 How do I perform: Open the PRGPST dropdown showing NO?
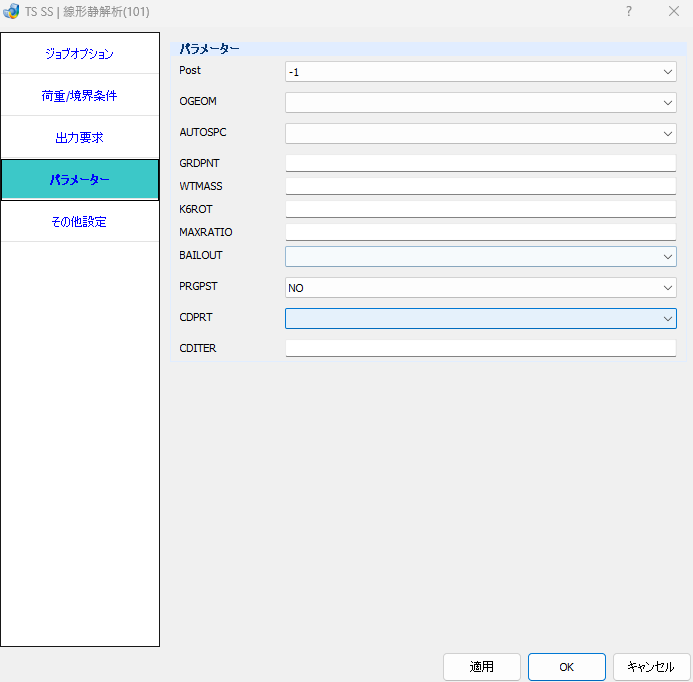481,288
